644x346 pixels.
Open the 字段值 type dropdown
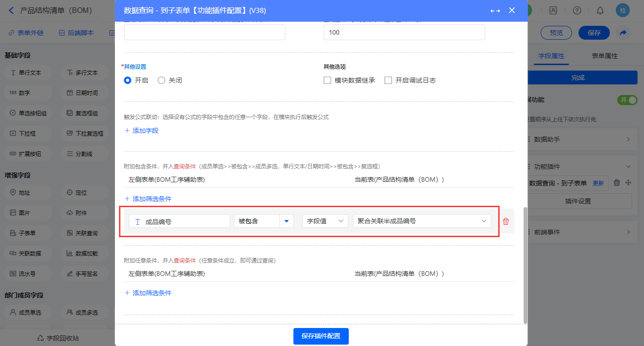(x=325, y=221)
